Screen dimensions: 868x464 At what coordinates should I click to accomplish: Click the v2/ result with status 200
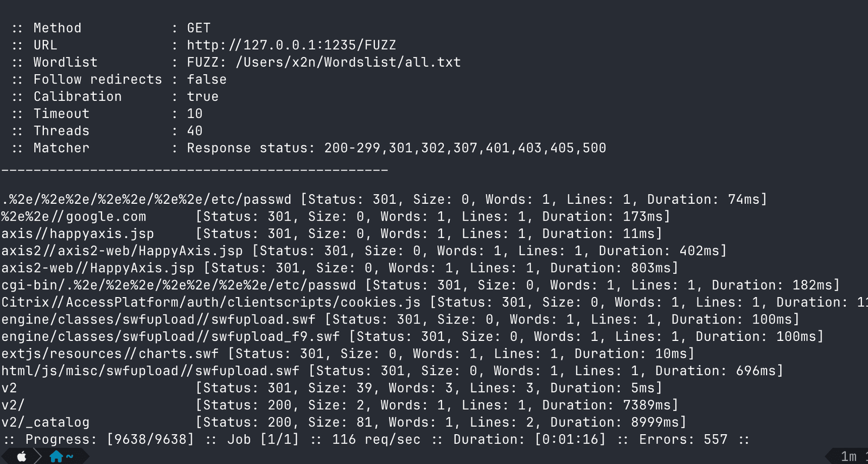(x=340, y=405)
